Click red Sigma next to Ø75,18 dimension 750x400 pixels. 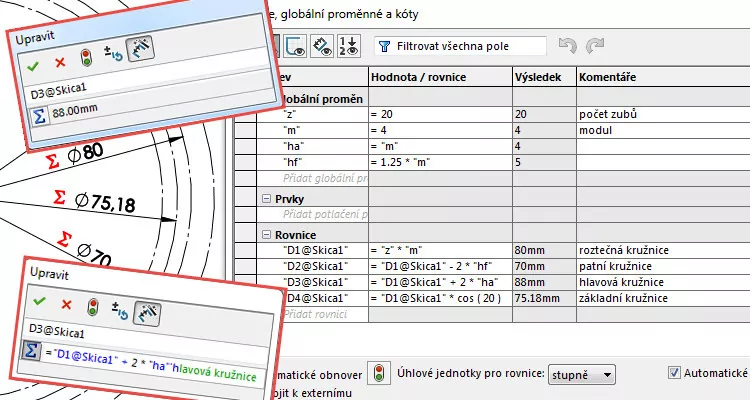pos(59,196)
